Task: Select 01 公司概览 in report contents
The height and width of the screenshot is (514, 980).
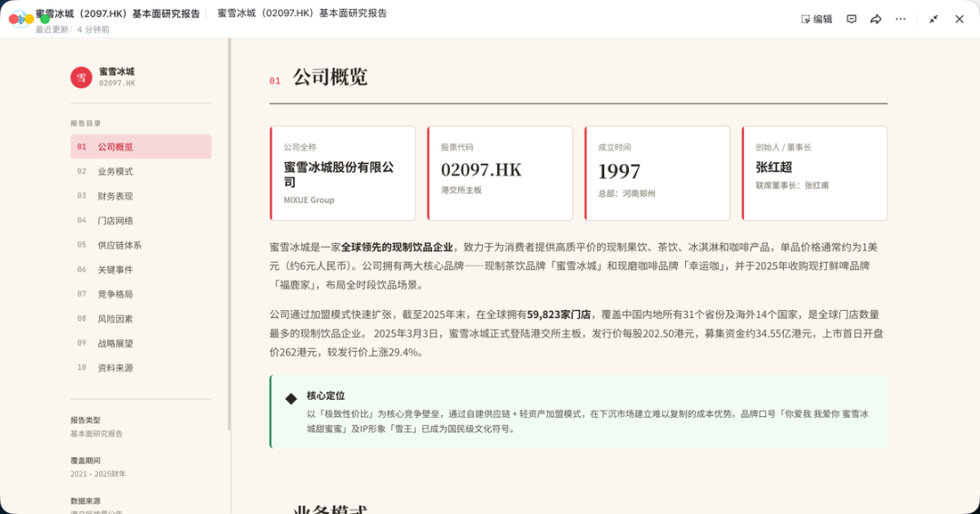Action: [141, 147]
